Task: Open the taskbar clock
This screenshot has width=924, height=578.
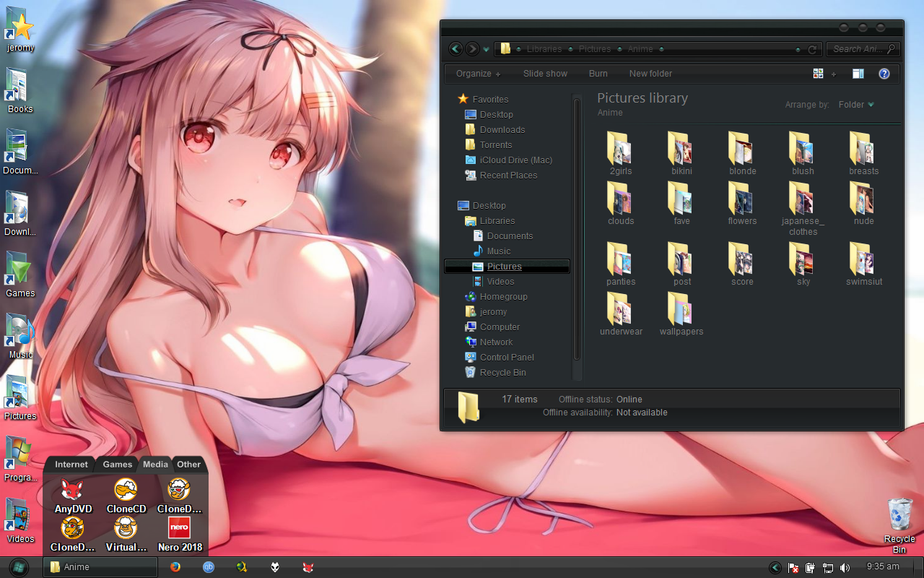Action: (883, 566)
